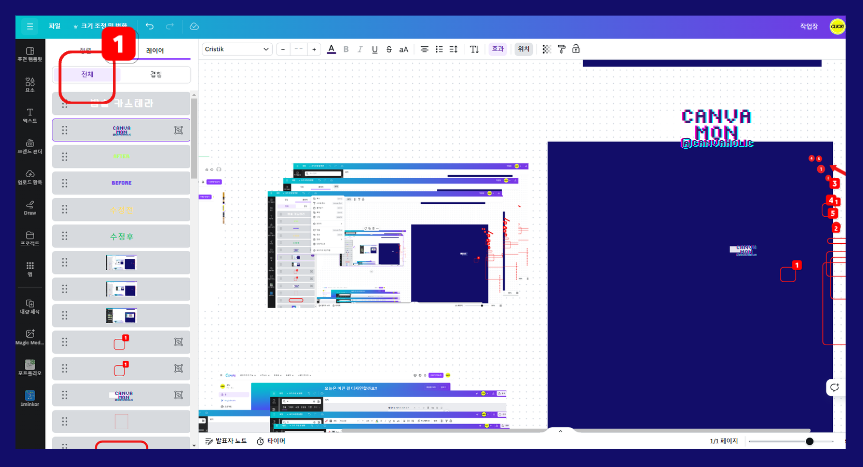863x467 pixels.
Task: Open the Magic Media app
Action: coord(30,337)
